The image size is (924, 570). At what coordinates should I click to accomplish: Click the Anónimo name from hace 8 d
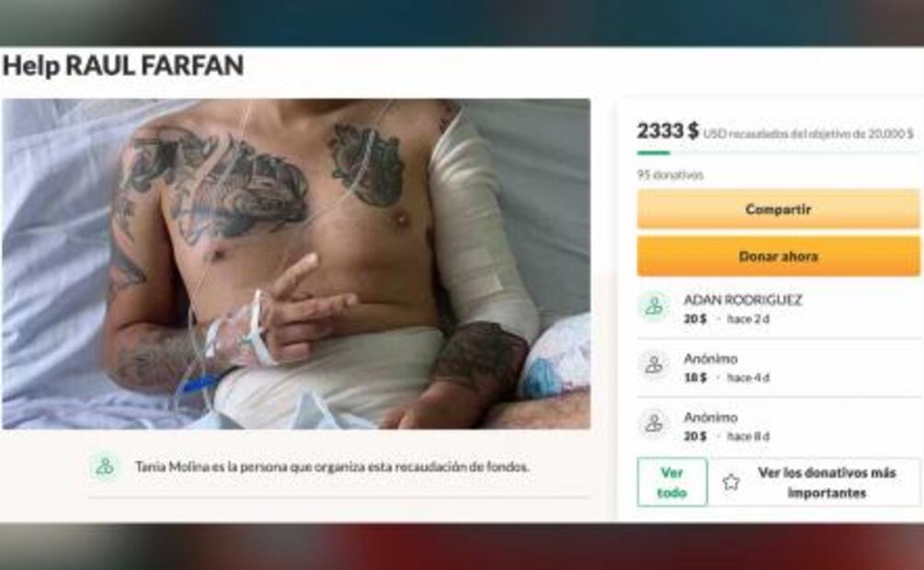click(711, 417)
